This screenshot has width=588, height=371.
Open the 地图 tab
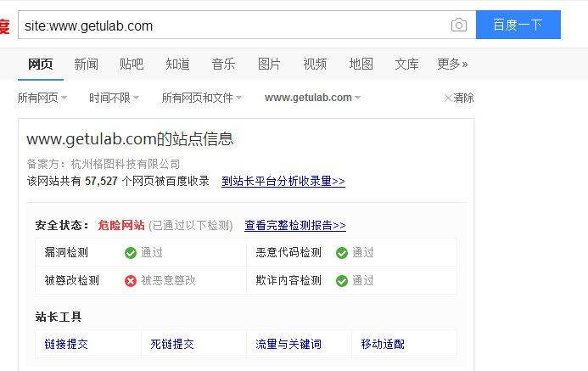click(361, 65)
